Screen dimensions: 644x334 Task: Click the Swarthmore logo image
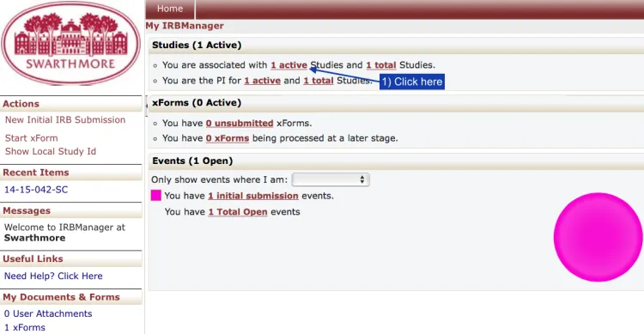click(70, 43)
